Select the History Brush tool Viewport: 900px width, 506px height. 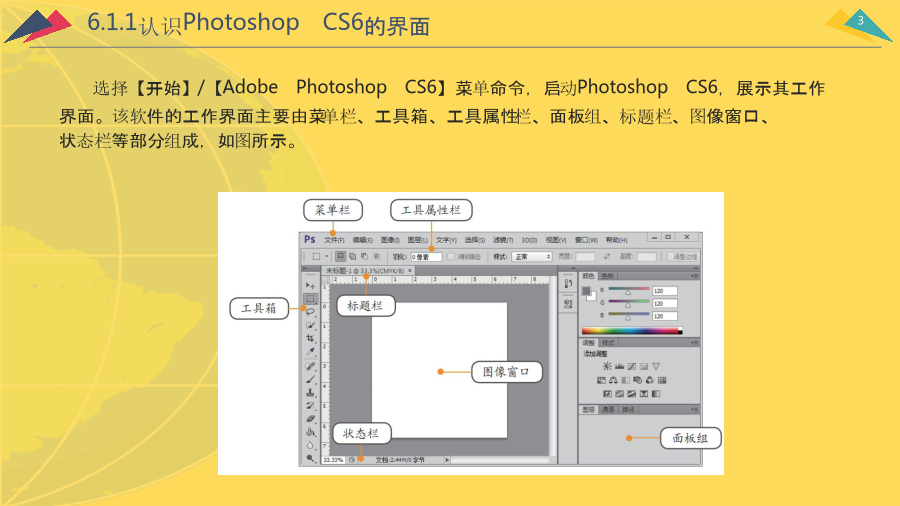pos(311,406)
